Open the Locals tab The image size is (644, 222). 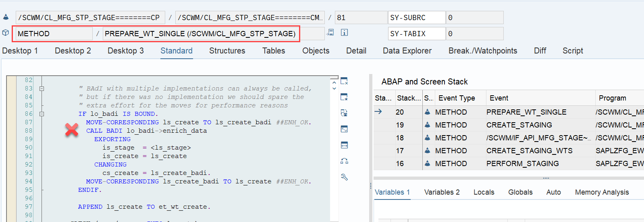point(484,192)
